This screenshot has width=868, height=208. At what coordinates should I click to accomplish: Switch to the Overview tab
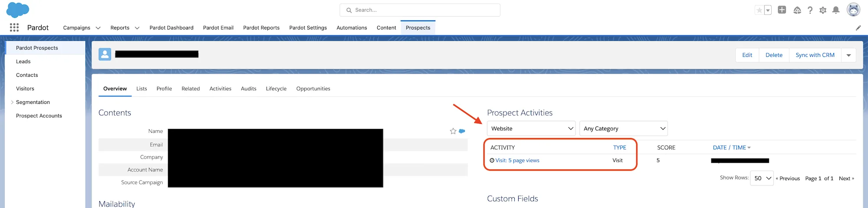115,89
